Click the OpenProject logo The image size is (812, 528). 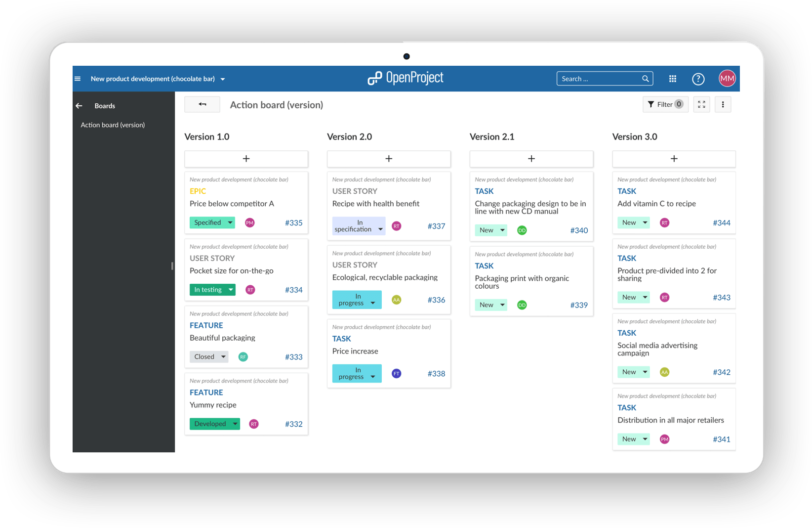click(405, 78)
